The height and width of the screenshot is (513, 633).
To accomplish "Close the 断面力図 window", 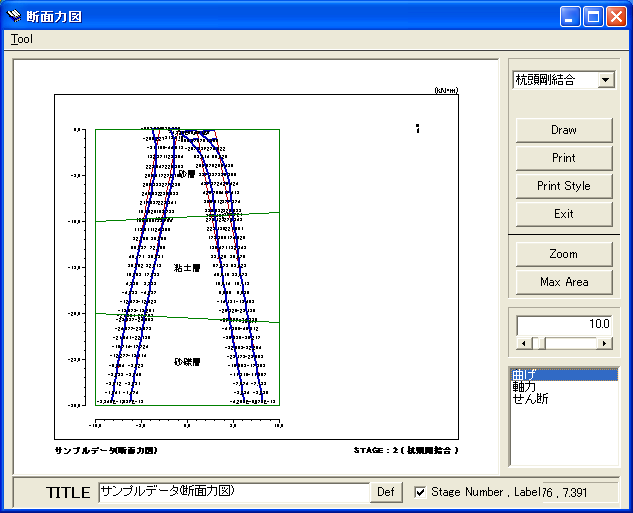I will [616, 17].
